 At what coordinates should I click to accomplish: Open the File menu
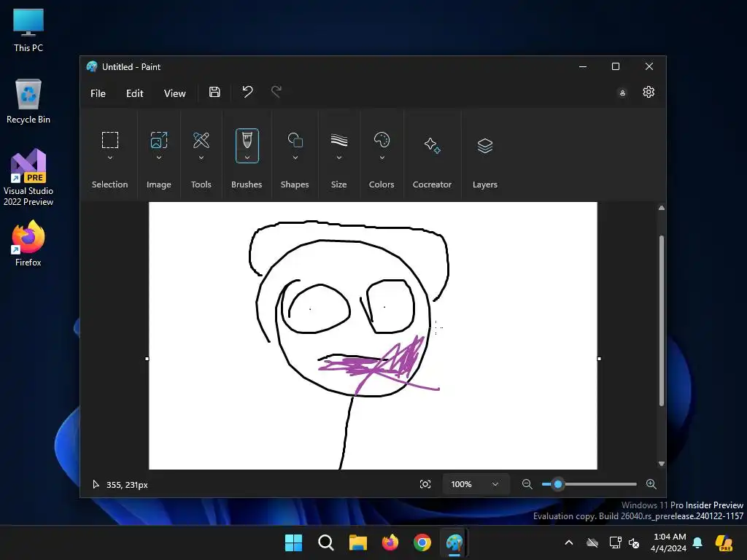click(x=98, y=93)
